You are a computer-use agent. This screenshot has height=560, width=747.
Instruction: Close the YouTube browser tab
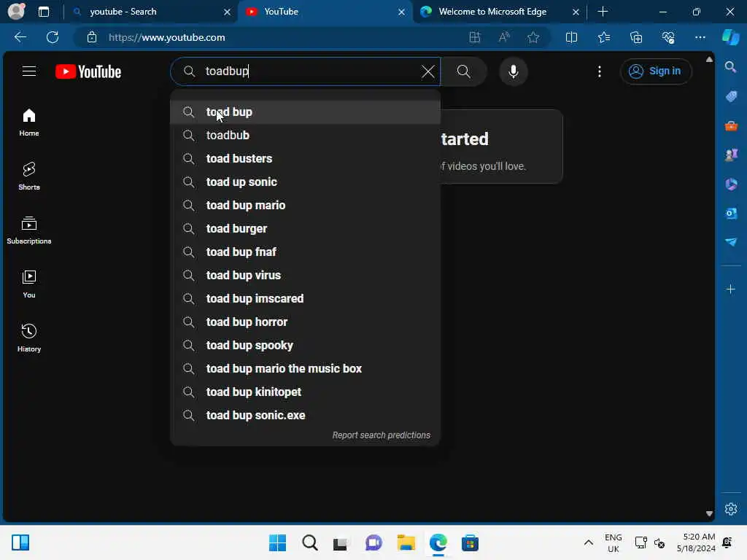point(402,12)
